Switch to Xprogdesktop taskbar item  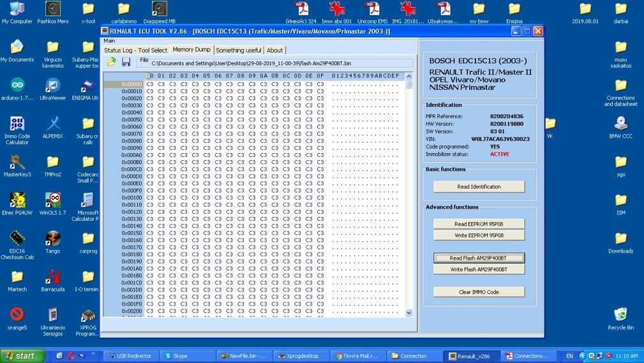pyautogui.click(x=300, y=356)
